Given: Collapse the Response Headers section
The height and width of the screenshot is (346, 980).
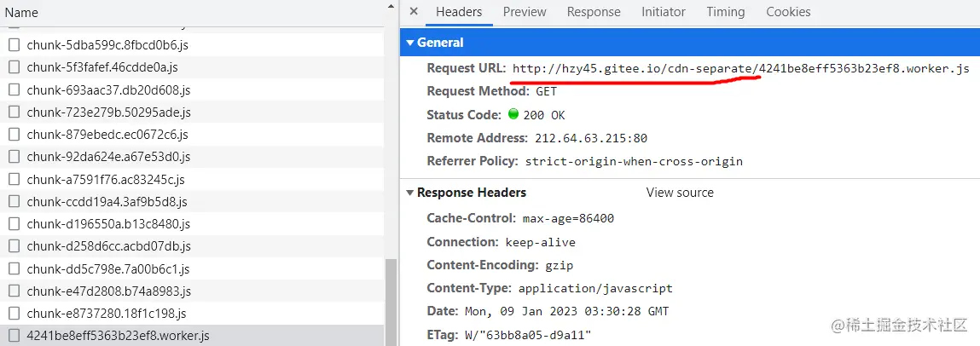Looking at the screenshot, I should pyautogui.click(x=410, y=193).
